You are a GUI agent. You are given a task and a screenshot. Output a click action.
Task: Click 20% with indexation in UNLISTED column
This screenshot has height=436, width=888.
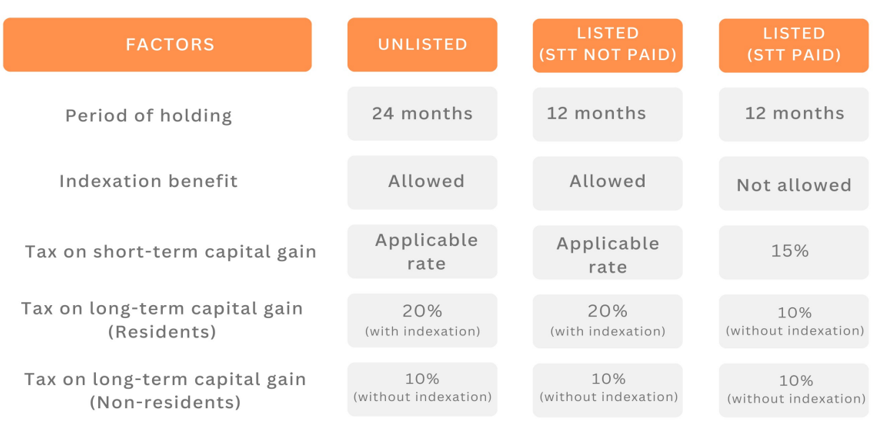pos(422,320)
